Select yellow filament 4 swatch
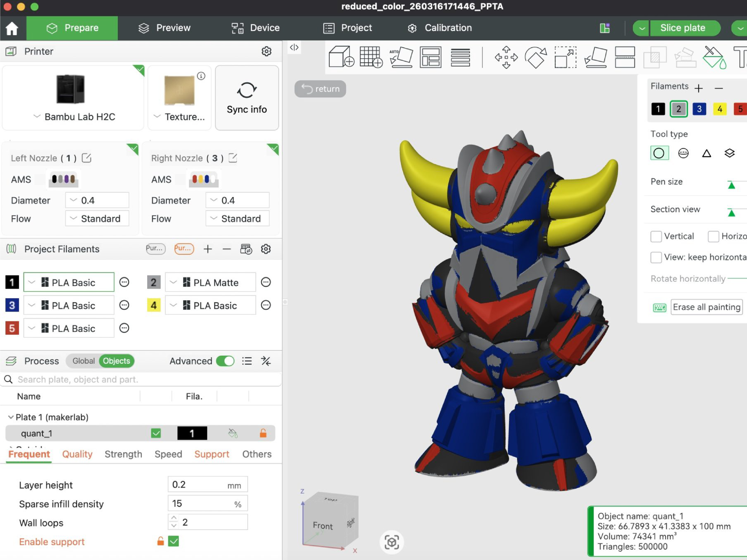The height and width of the screenshot is (560, 747). (x=720, y=109)
